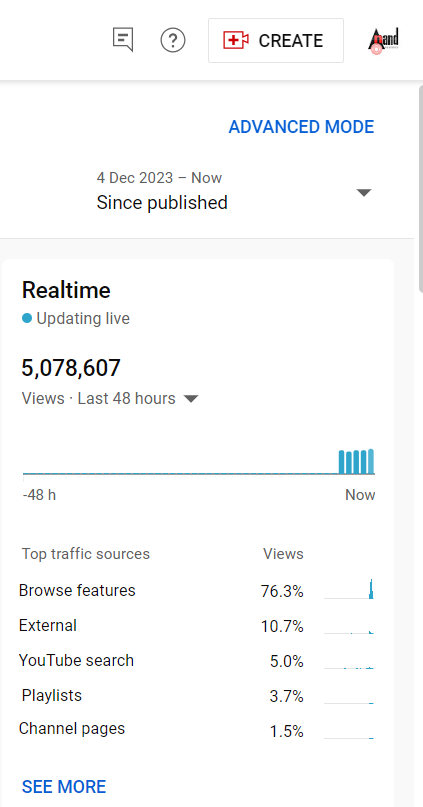Click the latest bar in the 48-hour chart
The height and width of the screenshot is (807, 423).
(x=371, y=461)
